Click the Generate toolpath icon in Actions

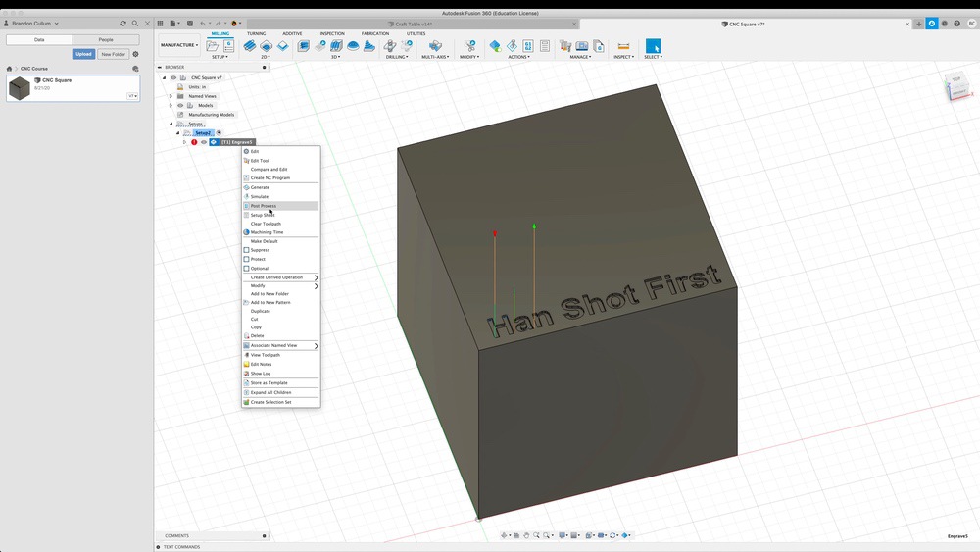[495, 46]
